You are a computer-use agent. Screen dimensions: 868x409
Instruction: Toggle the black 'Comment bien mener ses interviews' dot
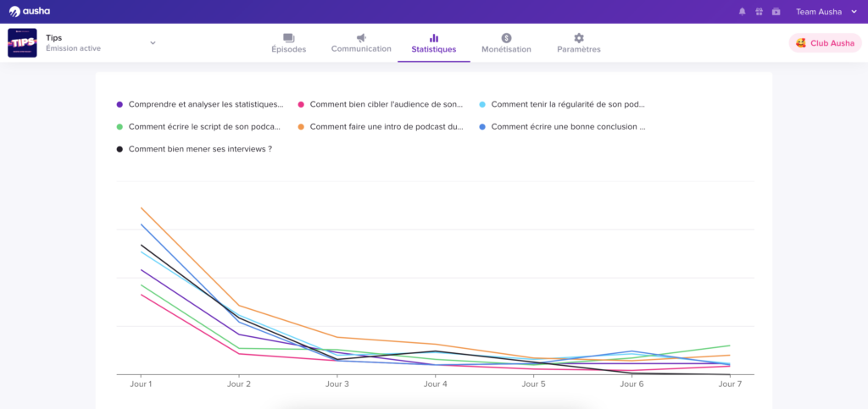[x=120, y=149]
